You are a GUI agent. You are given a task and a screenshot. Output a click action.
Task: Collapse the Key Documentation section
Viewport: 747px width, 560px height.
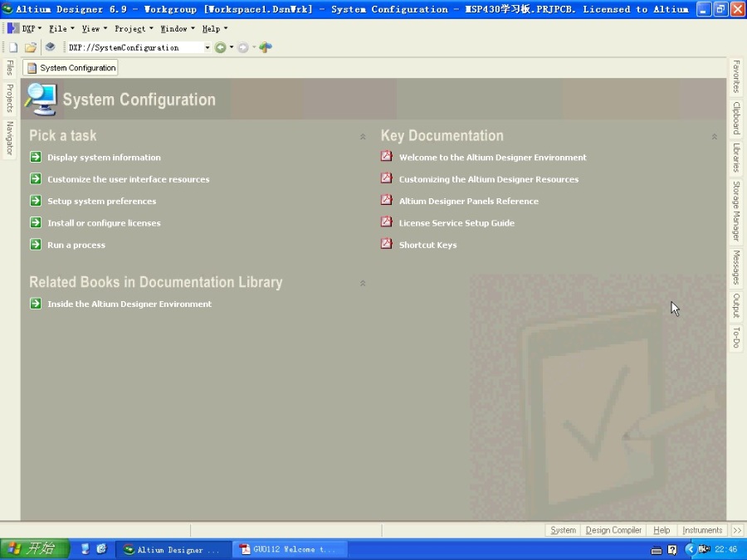click(x=714, y=137)
